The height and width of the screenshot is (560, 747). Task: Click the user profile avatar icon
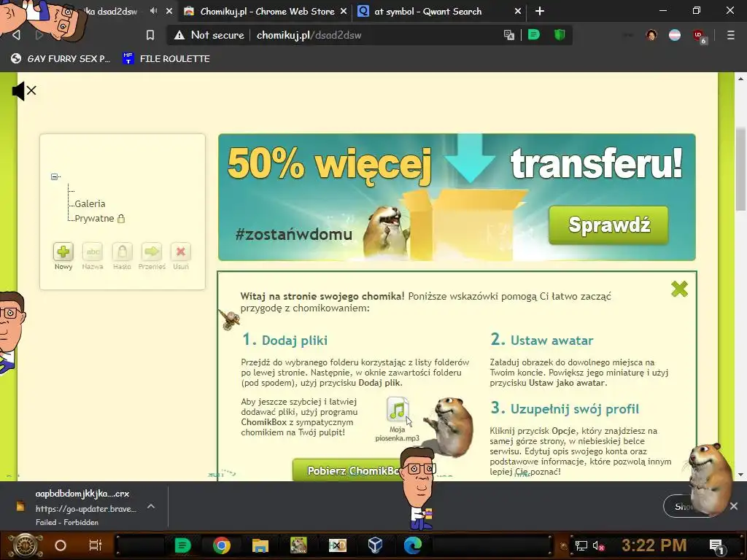point(651,35)
